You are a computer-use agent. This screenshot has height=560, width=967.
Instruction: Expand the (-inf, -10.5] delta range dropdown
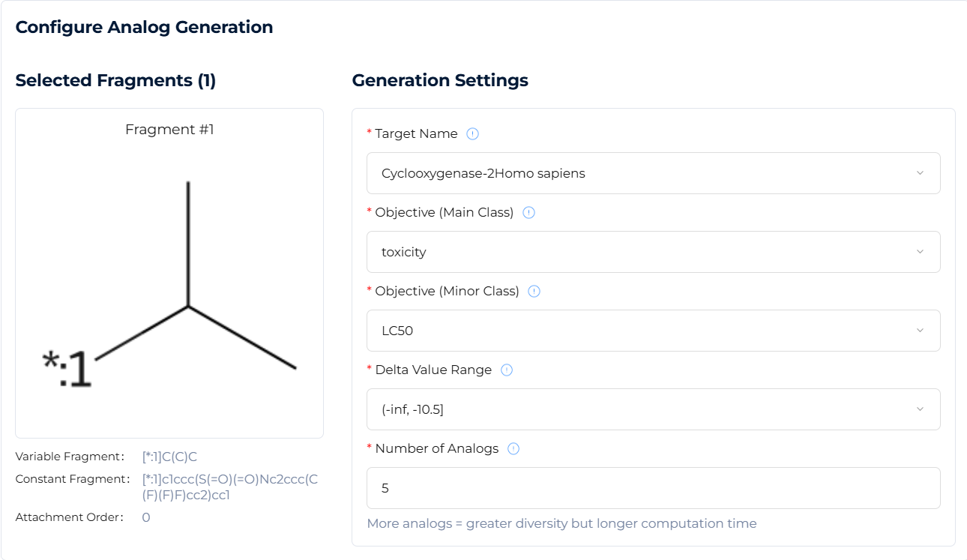pos(653,409)
